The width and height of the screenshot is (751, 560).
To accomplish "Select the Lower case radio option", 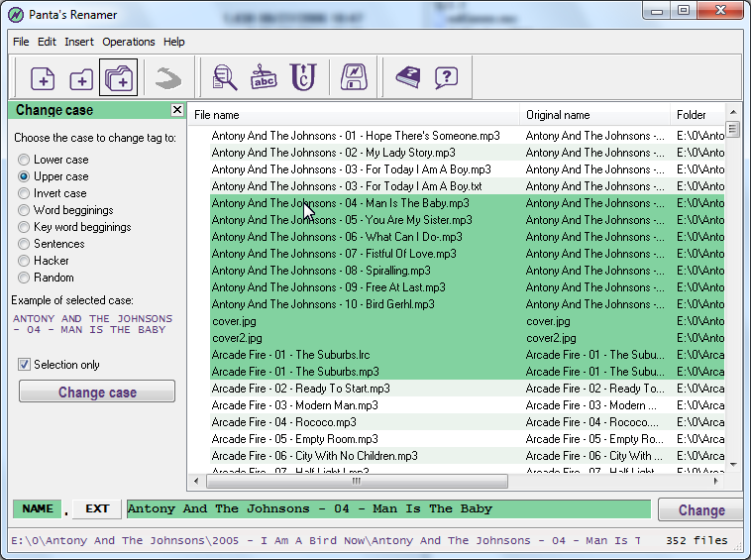I will pos(24,160).
